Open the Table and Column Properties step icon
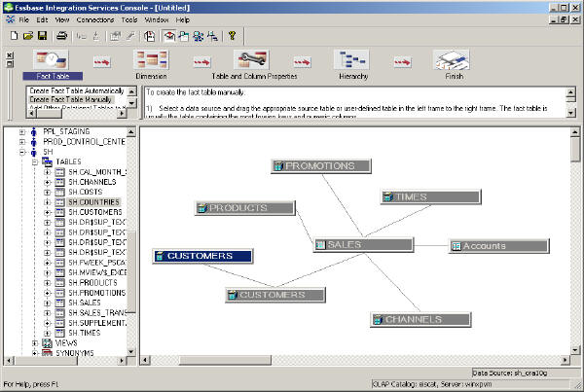The width and height of the screenshot is (584, 392). [251, 59]
